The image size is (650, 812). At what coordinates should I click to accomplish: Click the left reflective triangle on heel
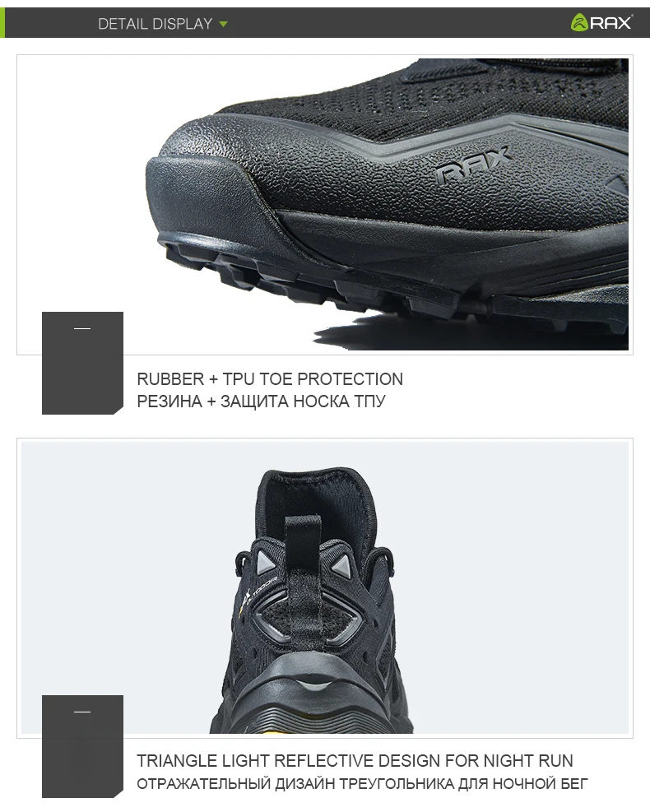pos(264,562)
